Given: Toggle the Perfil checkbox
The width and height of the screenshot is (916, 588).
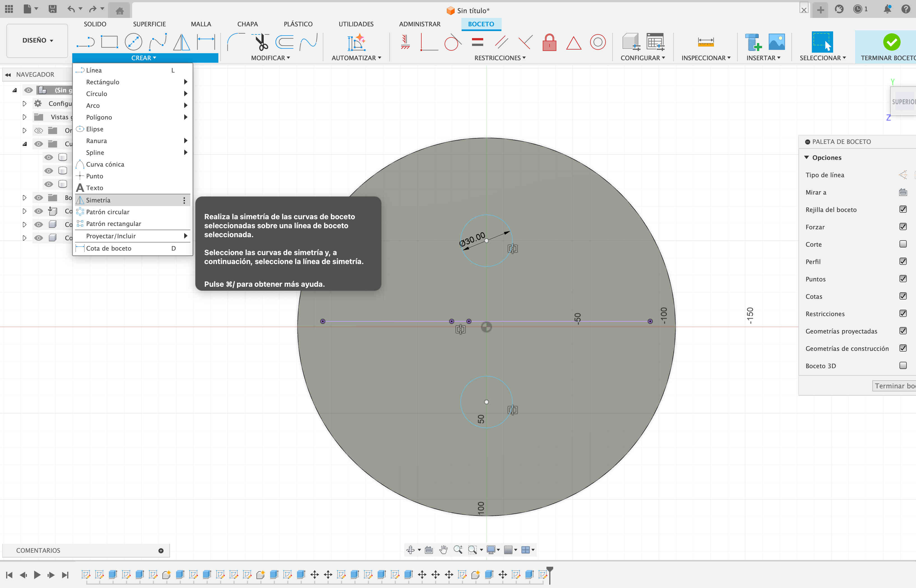Looking at the screenshot, I should 903,262.
